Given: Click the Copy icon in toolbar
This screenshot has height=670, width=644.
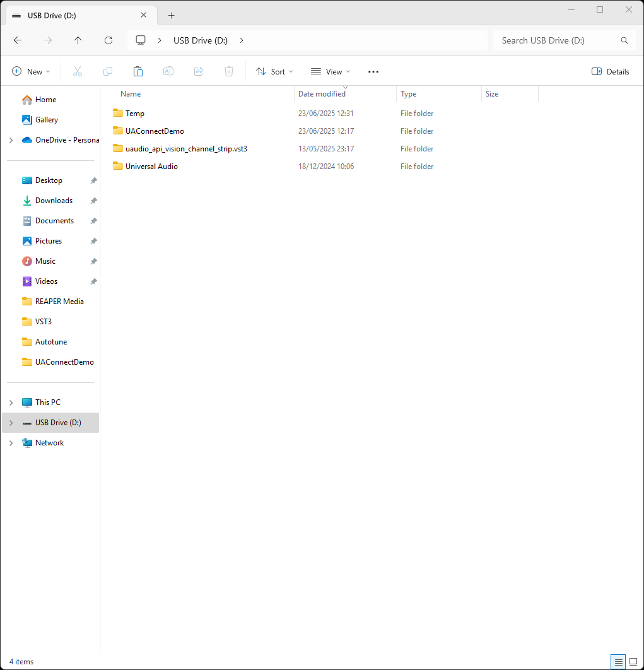Looking at the screenshot, I should [108, 71].
